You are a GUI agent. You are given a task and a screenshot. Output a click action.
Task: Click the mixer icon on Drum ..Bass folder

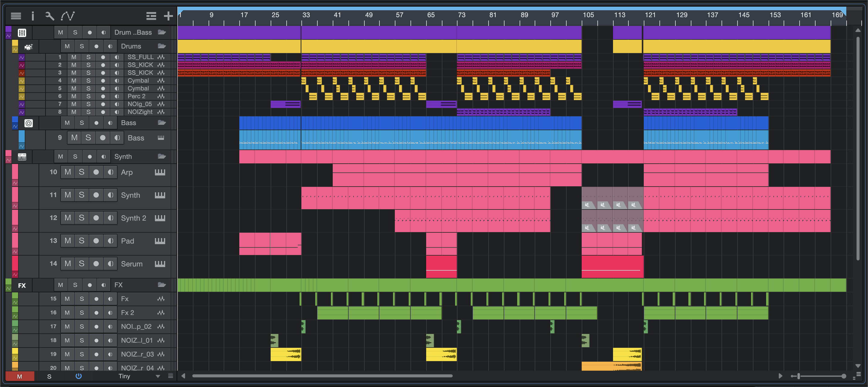click(22, 33)
